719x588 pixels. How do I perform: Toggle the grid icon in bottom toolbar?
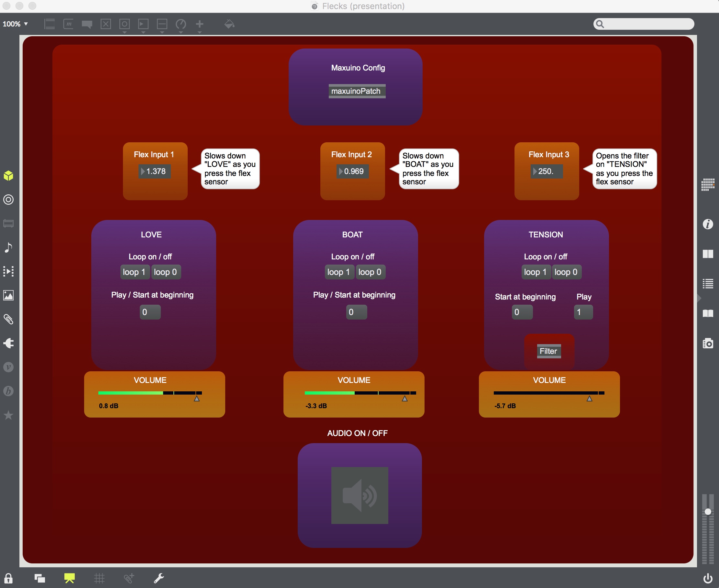tap(99, 578)
